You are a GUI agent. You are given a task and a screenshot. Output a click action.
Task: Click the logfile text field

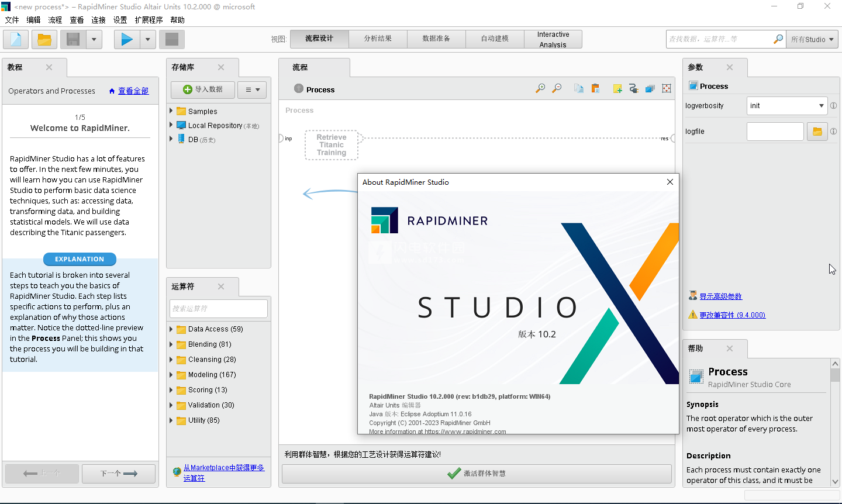[x=775, y=132]
